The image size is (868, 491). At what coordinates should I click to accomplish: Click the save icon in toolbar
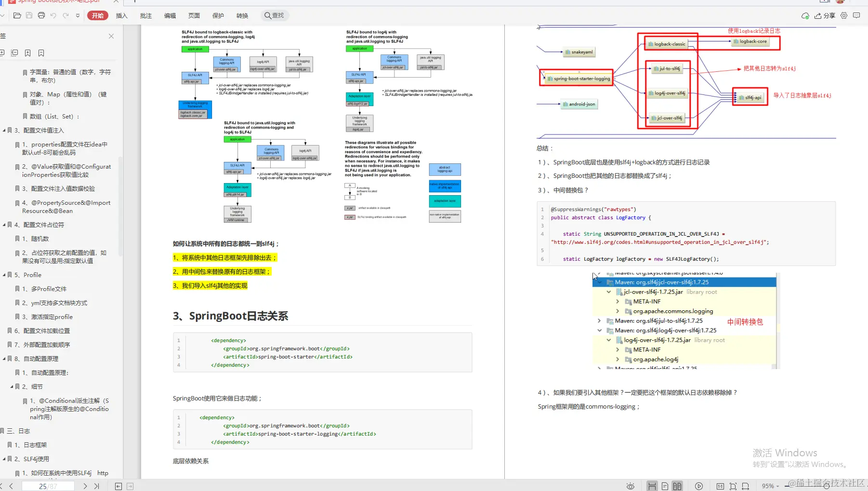click(x=29, y=15)
